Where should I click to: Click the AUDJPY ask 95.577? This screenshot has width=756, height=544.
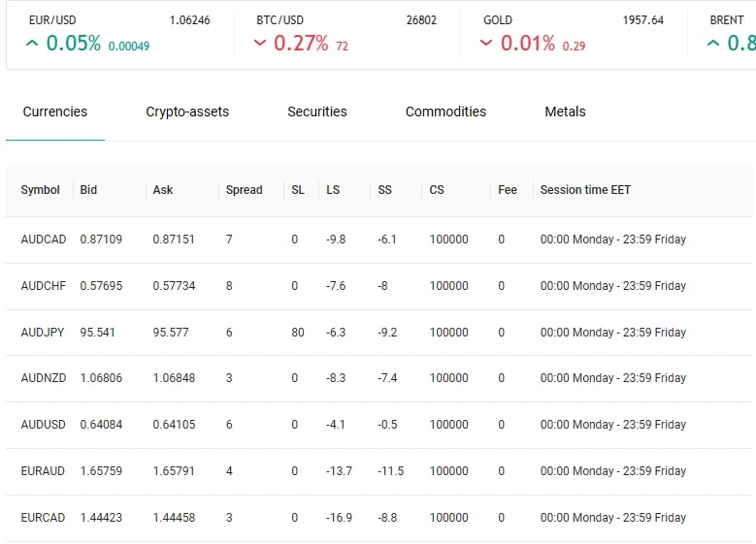170,333
